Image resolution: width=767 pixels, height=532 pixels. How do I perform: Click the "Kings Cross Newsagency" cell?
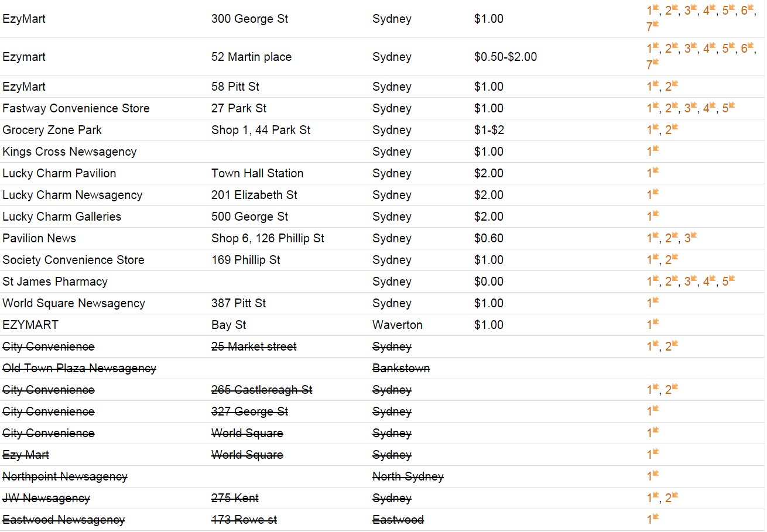pos(70,152)
